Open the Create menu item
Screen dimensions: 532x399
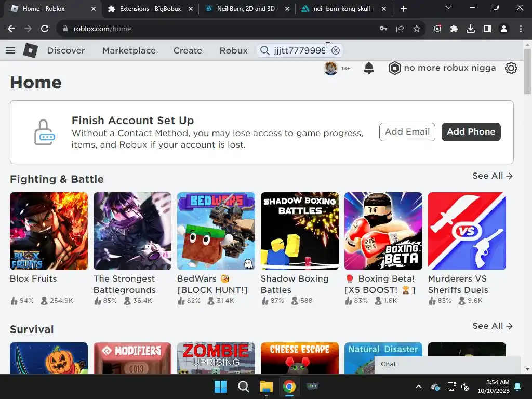(188, 50)
